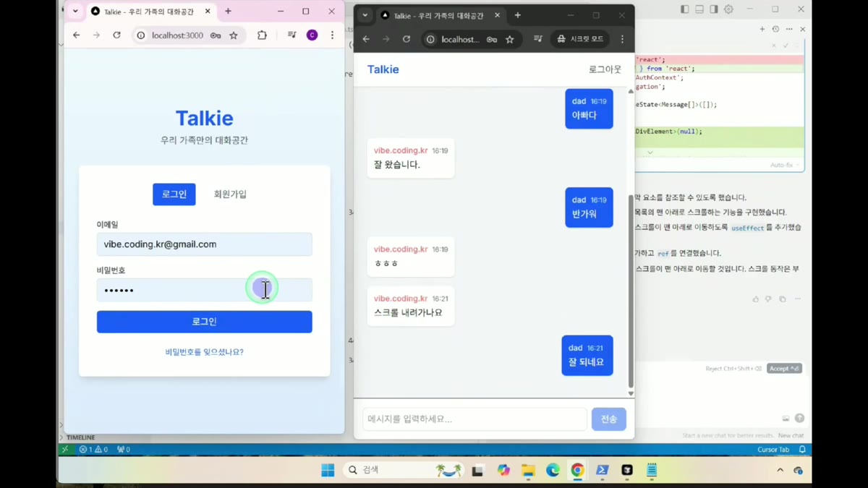Open the purple profile avatar in the left browser
The height and width of the screenshot is (488, 868).
(x=312, y=35)
